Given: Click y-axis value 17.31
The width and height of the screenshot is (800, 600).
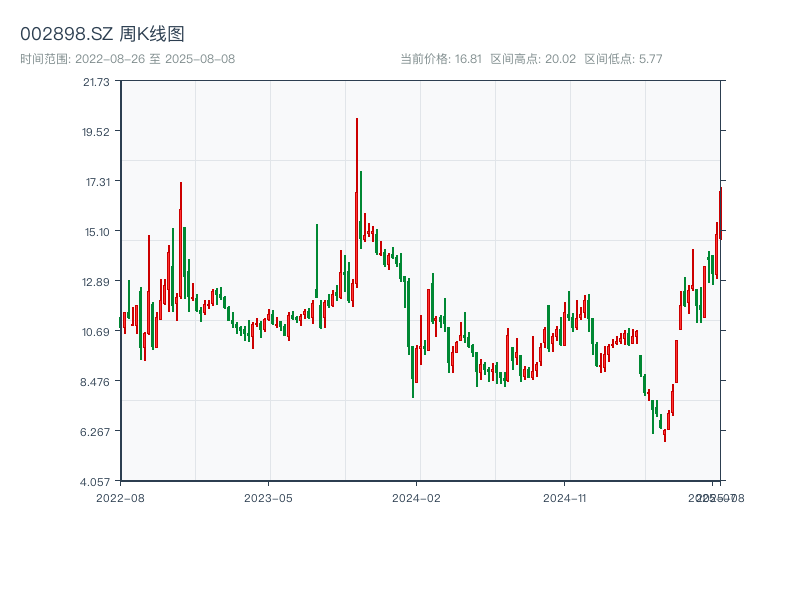Looking at the screenshot, I should pyautogui.click(x=98, y=182).
